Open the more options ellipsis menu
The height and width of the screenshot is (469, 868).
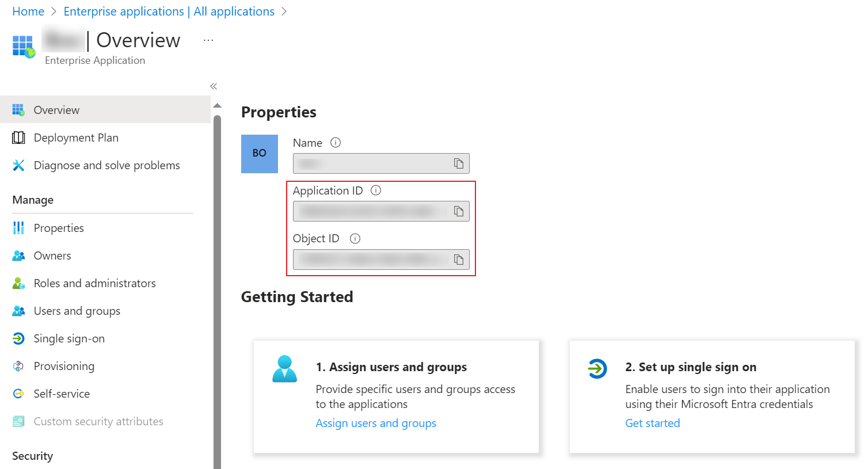point(208,40)
